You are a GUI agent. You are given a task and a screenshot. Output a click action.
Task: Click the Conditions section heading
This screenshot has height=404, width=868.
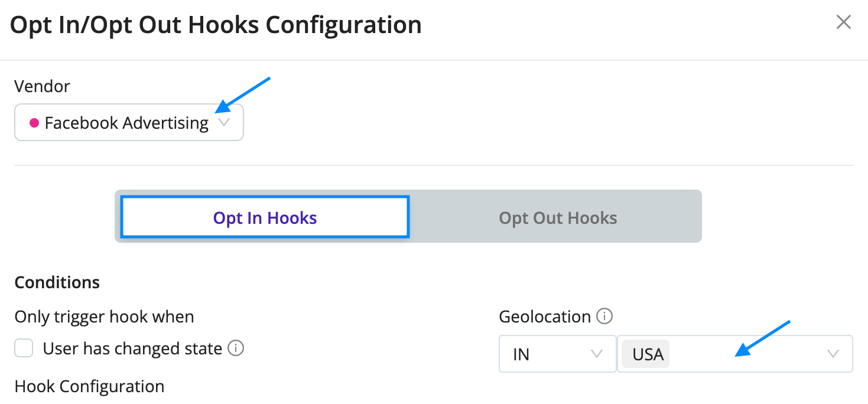[x=57, y=282]
